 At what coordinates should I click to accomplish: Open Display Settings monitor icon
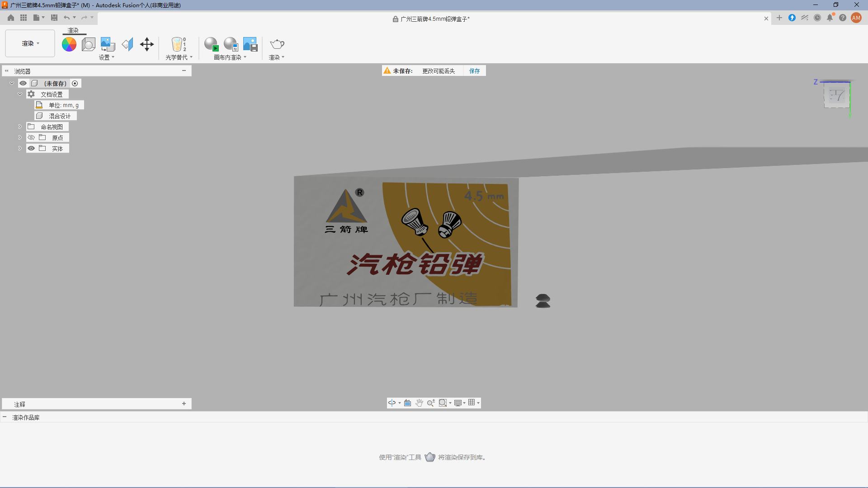[458, 403]
